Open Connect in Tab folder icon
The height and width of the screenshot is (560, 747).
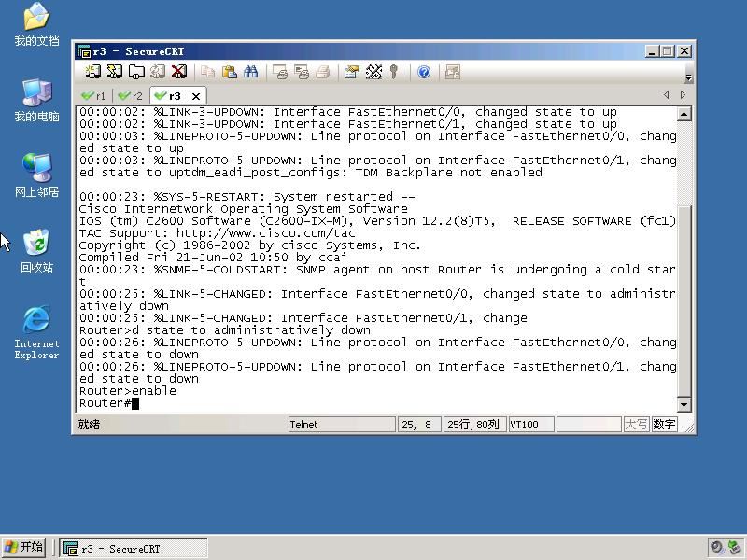pos(136,72)
